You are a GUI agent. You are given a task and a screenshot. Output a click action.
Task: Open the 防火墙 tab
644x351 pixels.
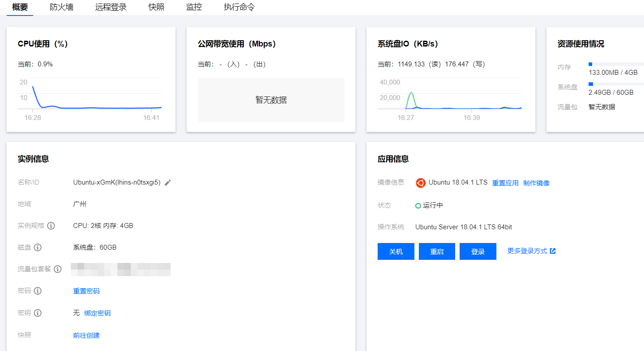tap(62, 7)
